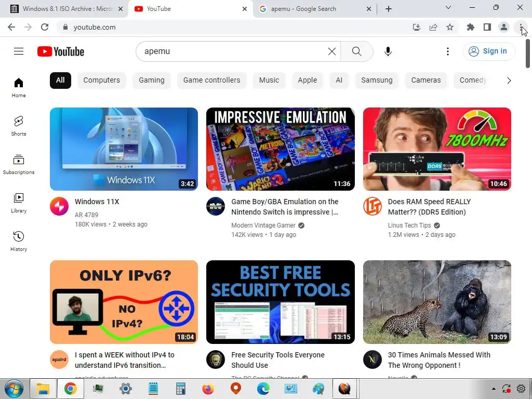Bookmark this tab with star
Viewport: 532px width, 399px height.
pos(450,27)
